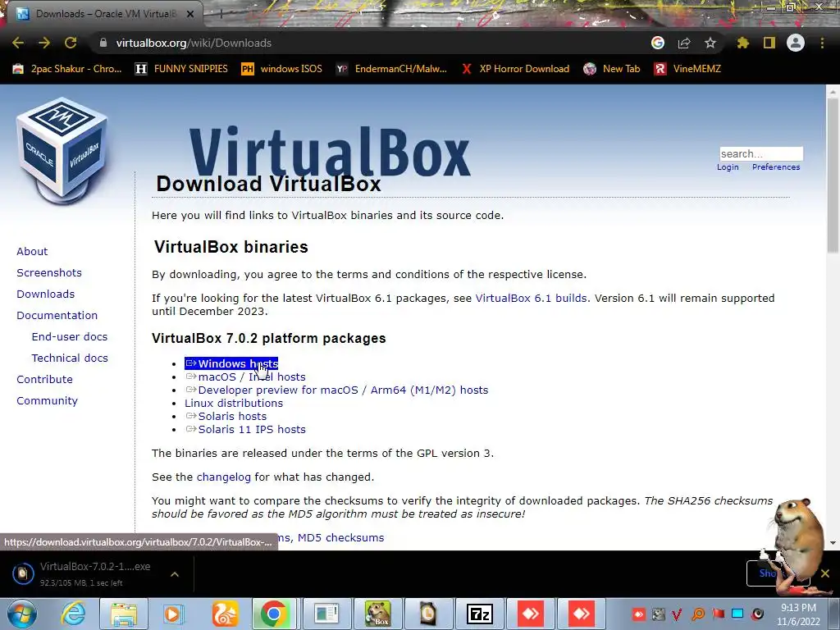
Task: Reload the VirtualBox downloads page
Action: [x=71, y=43]
